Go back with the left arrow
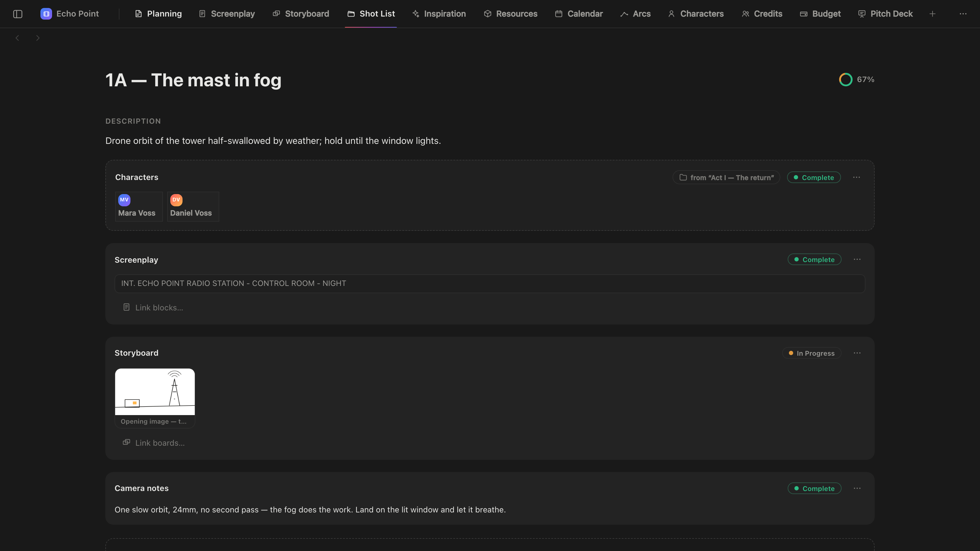Viewport: 980px width, 551px height. pyautogui.click(x=17, y=38)
